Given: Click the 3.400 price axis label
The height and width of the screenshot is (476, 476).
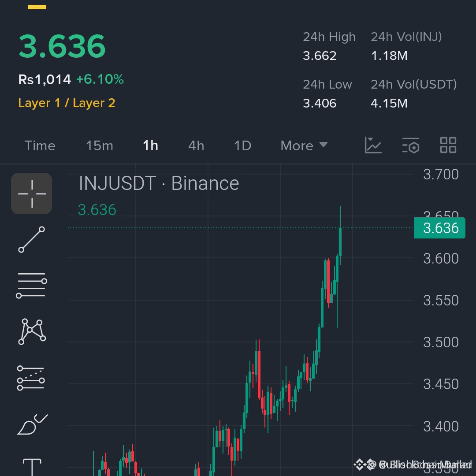Looking at the screenshot, I should [x=441, y=426].
